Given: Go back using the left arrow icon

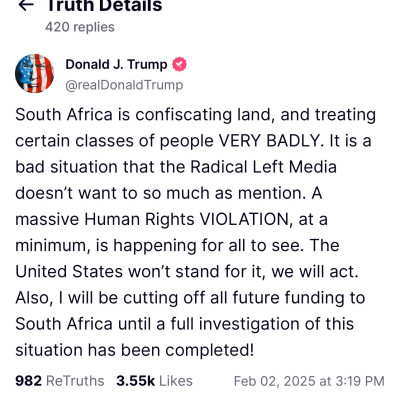Looking at the screenshot, I should [x=26, y=5].
